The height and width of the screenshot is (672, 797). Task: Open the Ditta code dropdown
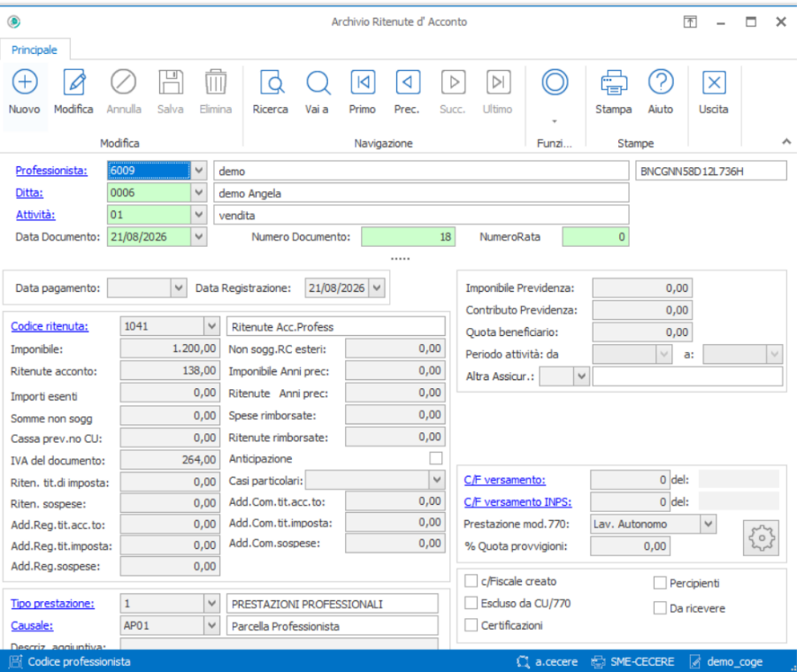point(199,193)
